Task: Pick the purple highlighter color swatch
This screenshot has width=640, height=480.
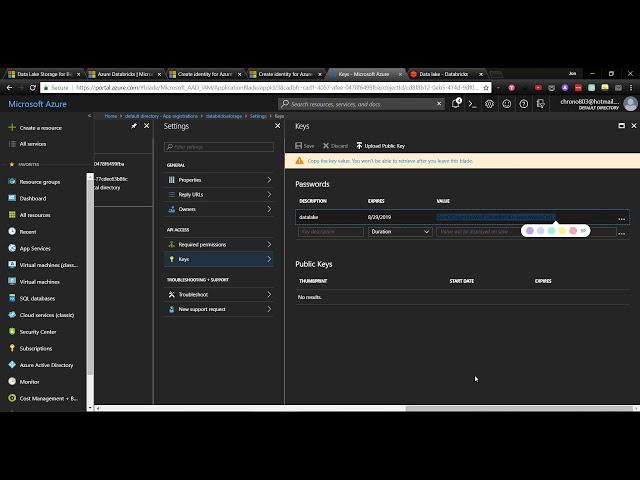Action: [x=530, y=231]
